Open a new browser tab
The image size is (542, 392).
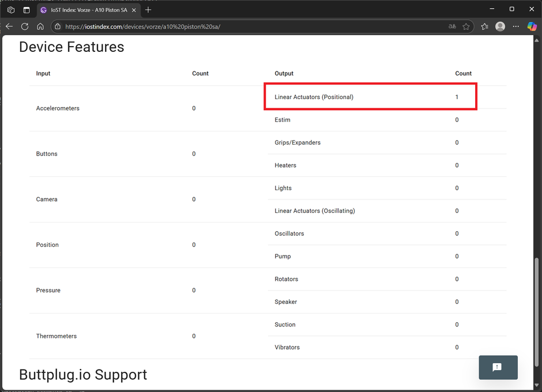[x=148, y=10]
